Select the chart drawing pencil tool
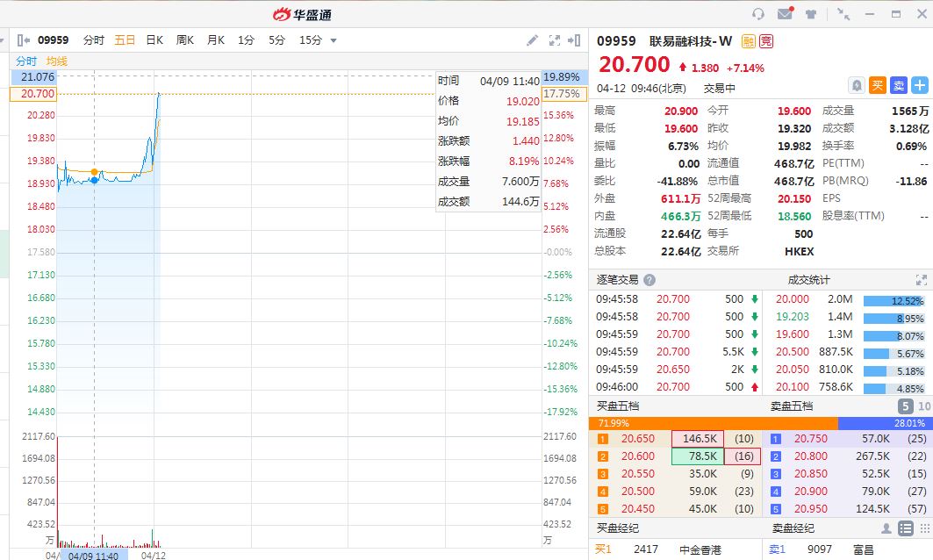 532,40
